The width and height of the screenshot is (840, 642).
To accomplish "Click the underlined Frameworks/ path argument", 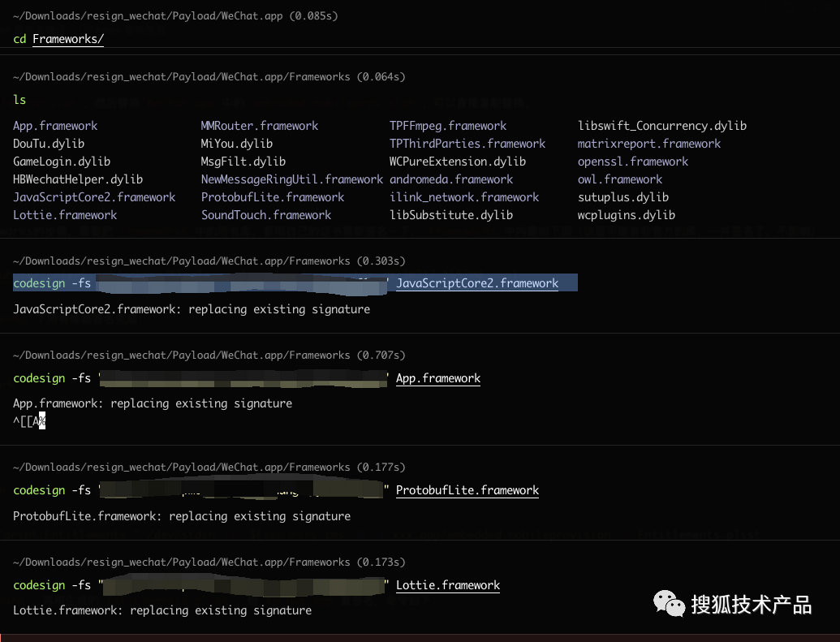I will [x=68, y=39].
